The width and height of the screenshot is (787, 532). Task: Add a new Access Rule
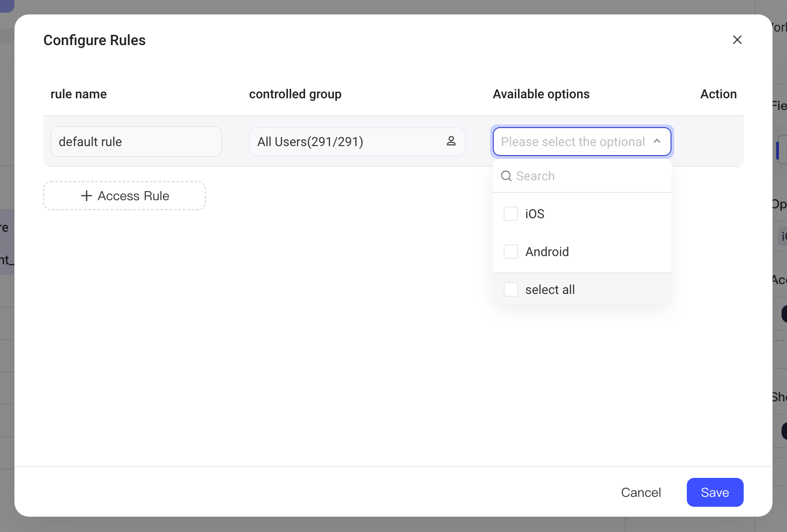tap(125, 196)
